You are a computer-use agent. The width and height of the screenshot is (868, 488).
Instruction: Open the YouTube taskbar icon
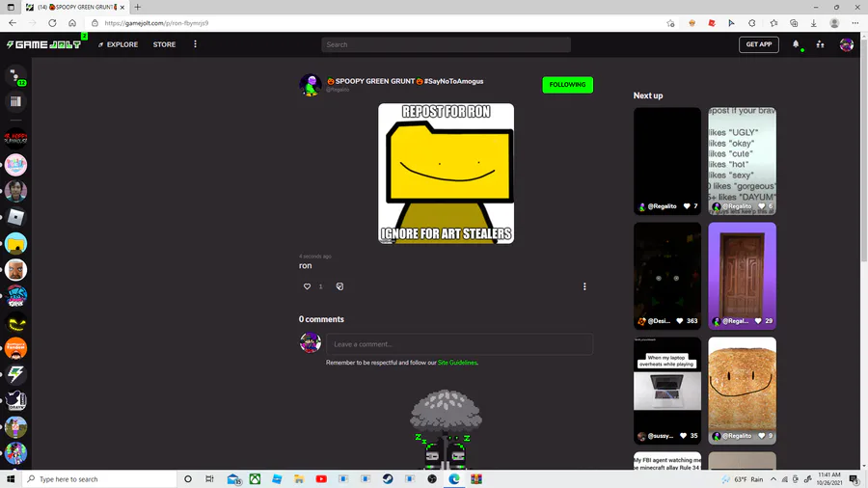(321, 479)
